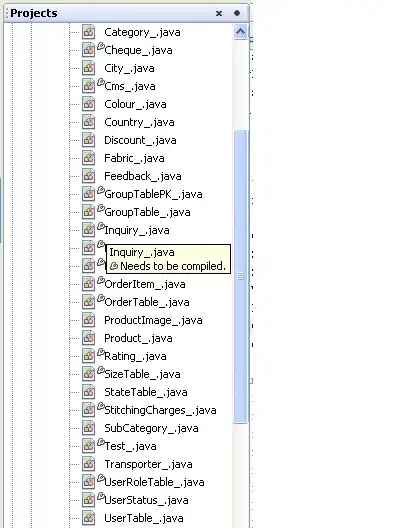
Task: Select Cheque_.java in the tree
Action: click(138, 50)
